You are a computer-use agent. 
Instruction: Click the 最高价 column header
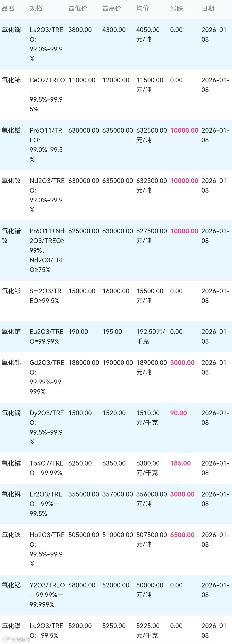(112, 9)
